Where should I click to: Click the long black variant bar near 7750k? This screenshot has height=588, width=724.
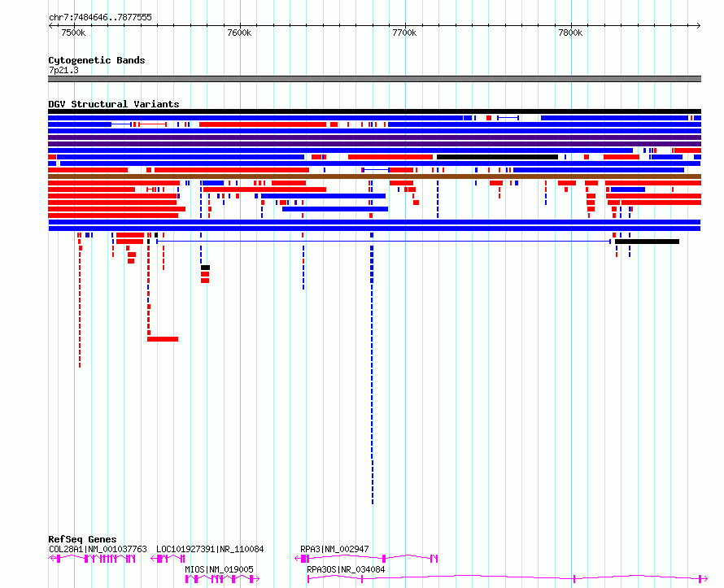click(497, 157)
